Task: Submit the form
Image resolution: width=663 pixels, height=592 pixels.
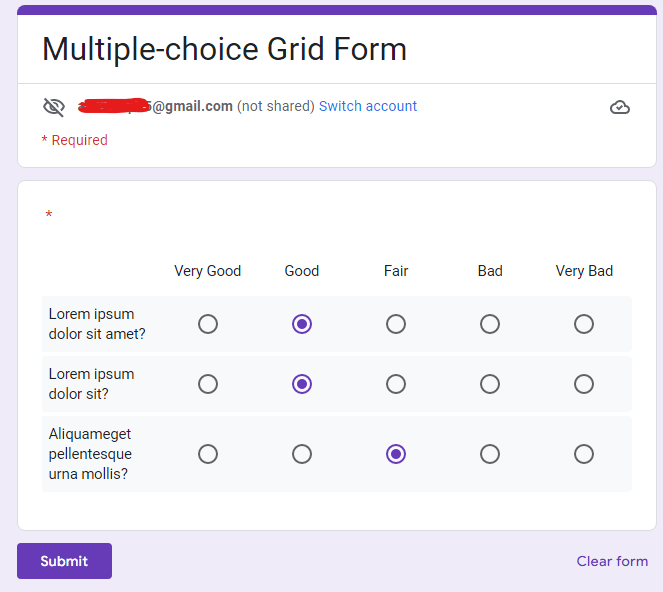Action: click(64, 561)
